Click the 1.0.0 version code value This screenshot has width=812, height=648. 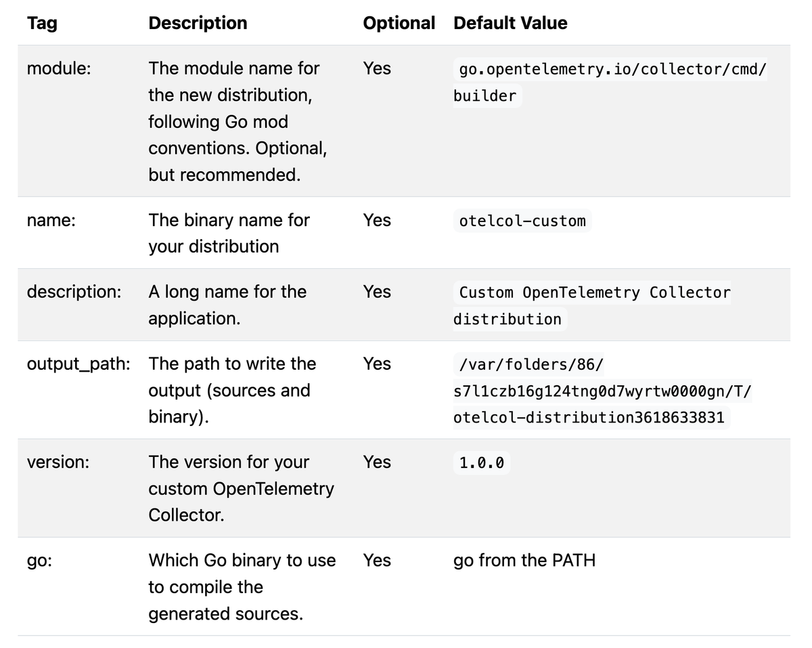pyautogui.click(x=481, y=462)
